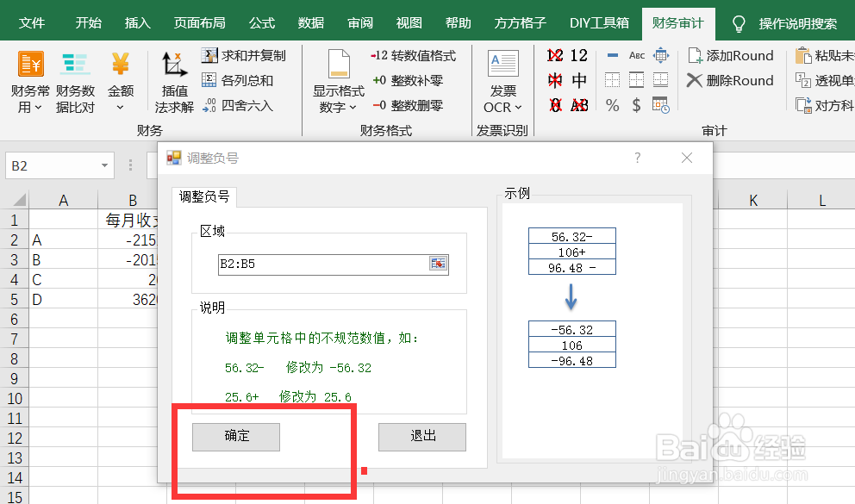Image resolution: width=855 pixels, height=504 pixels.
Task: Select the 调整负号 dialog tab
Action: (x=204, y=196)
